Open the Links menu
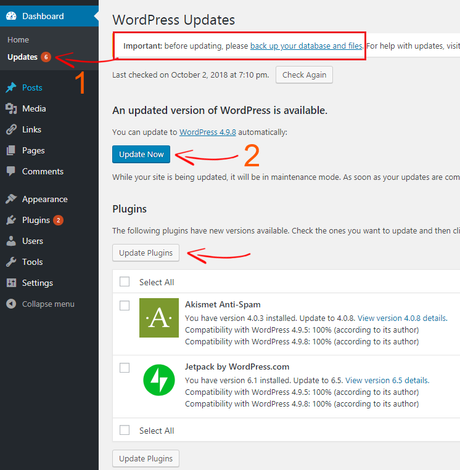This screenshot has width=460, height=470. (x=32, y=130)
